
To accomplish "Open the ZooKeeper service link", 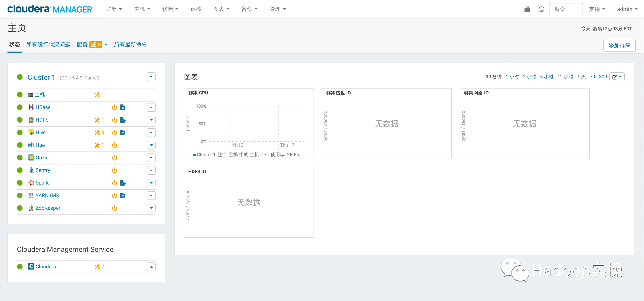I will click(x=48, y=208).
